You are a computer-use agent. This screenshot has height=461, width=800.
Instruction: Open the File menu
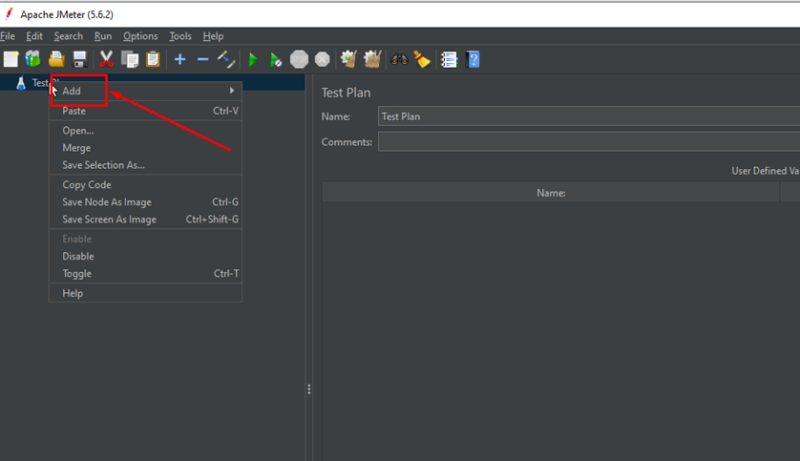(8, 36)
